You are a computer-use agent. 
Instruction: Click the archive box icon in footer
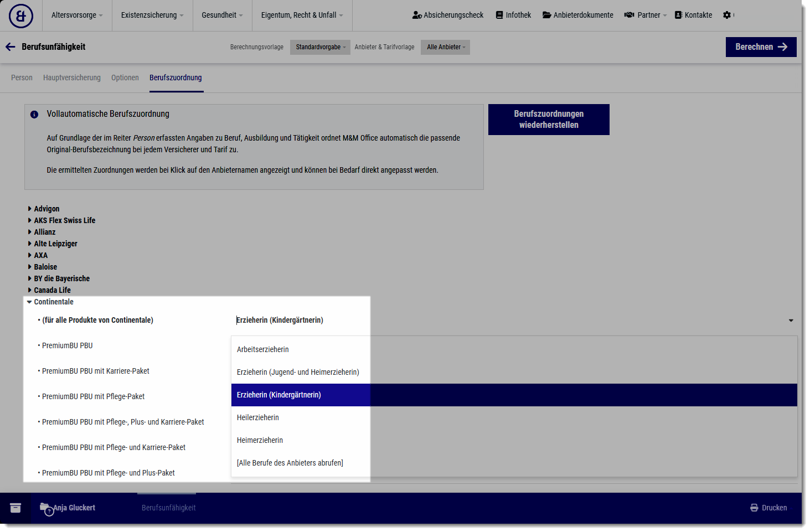point(16,508)
